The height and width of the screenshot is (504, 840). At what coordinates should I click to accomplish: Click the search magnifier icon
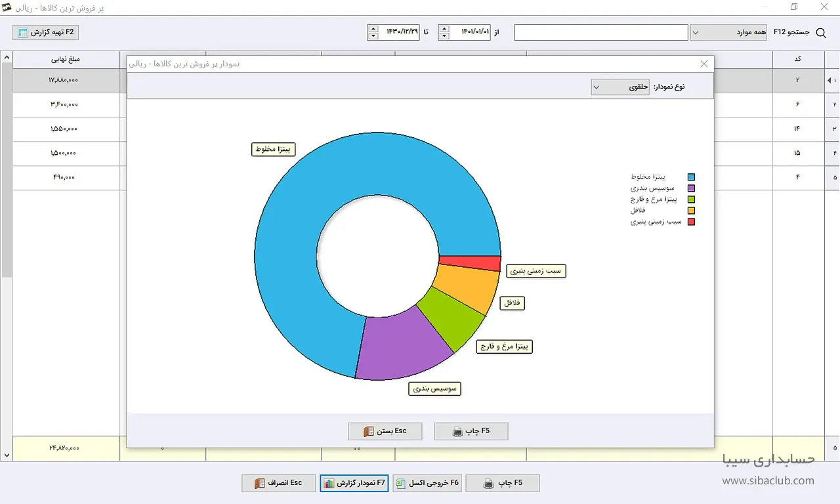(820, 33)
